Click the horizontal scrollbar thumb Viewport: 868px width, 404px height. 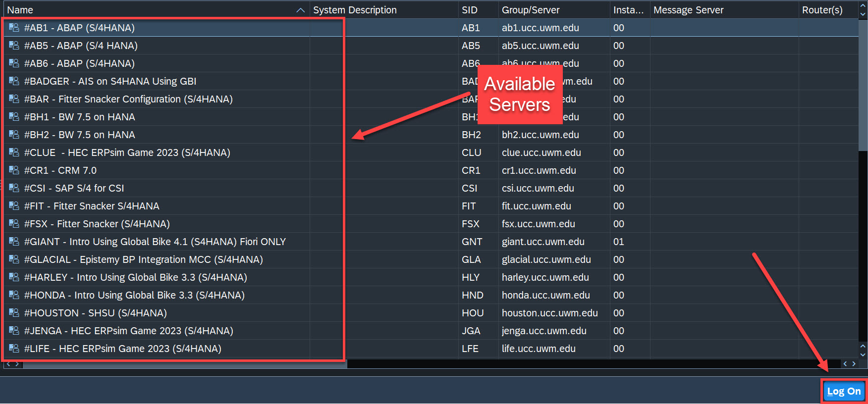(x=184, y=364)
